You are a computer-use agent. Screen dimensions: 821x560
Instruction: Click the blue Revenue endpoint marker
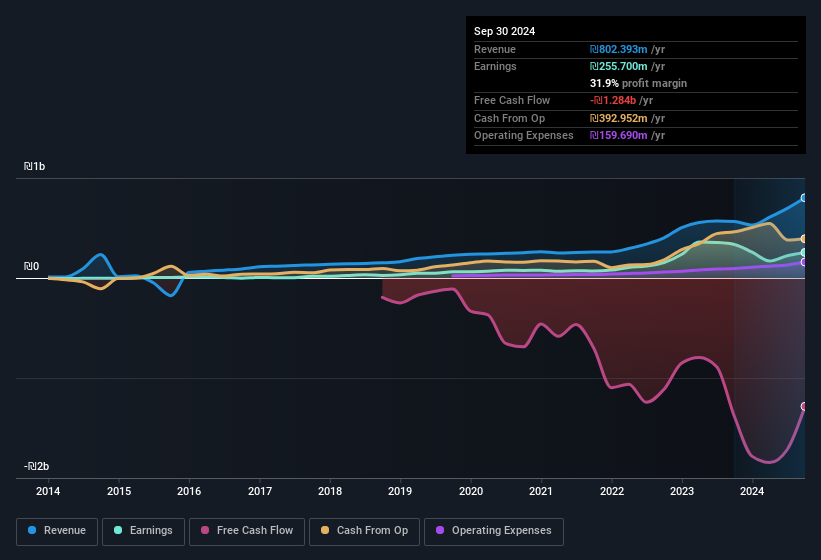pyautogui.click(x=804, y=198)
